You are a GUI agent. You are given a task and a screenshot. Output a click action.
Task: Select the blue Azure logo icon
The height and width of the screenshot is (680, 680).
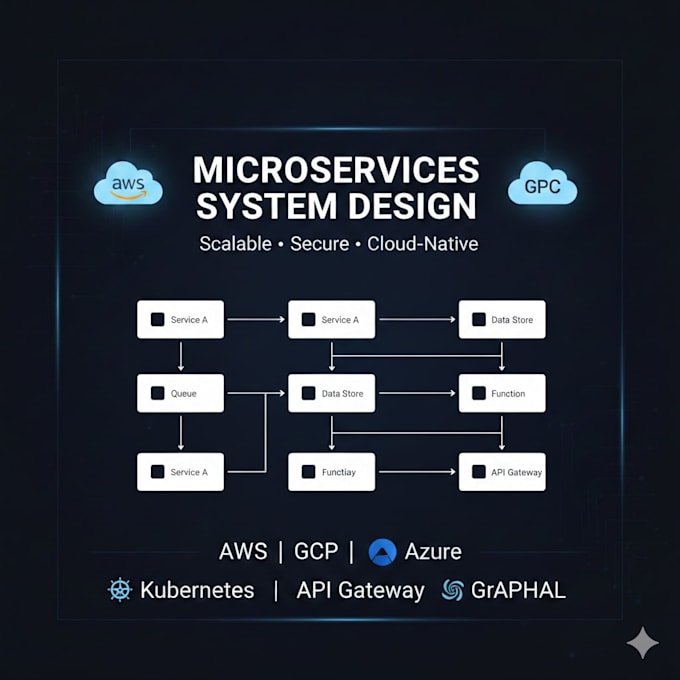pyautogui.click(x=382, y=552)
